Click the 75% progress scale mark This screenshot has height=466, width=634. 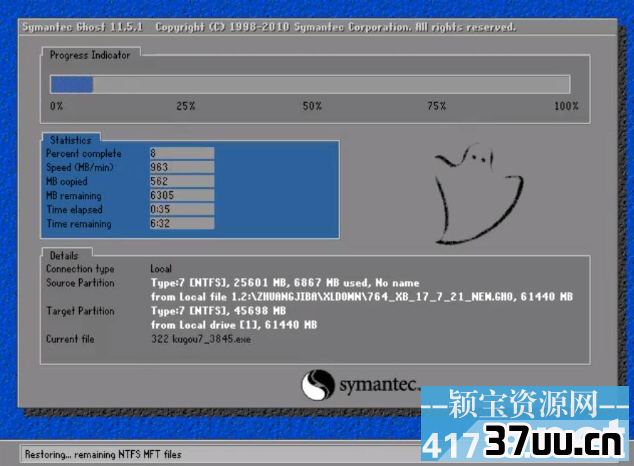[437, 106]
